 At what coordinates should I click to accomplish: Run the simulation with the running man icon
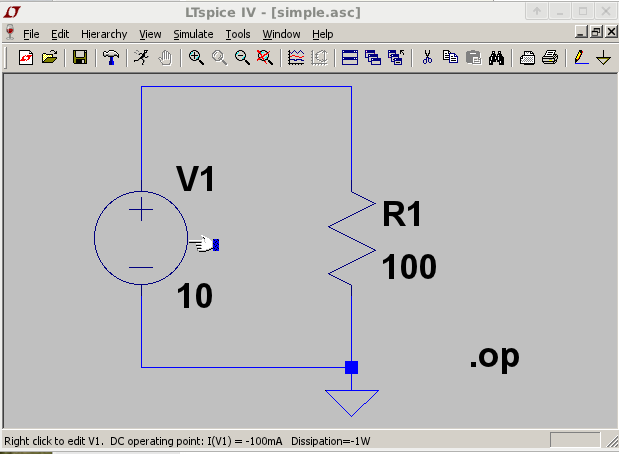141,58
